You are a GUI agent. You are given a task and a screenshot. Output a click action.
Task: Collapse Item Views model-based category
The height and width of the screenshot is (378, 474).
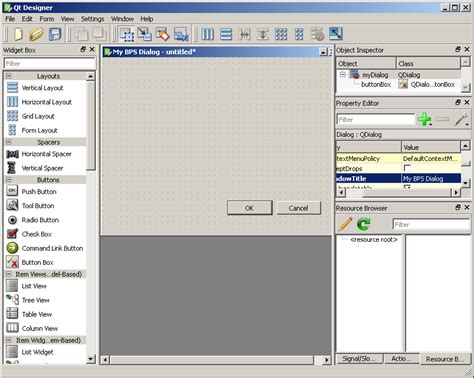[9, 274]
